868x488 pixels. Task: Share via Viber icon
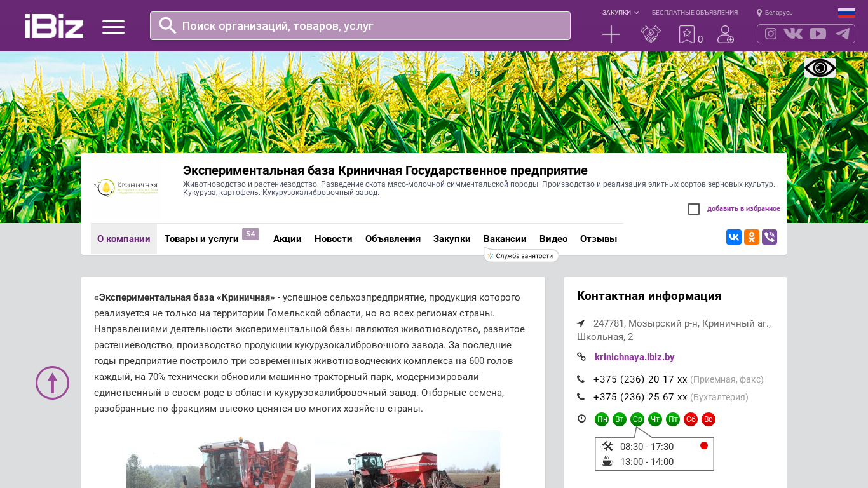click(x=770, y=237)
